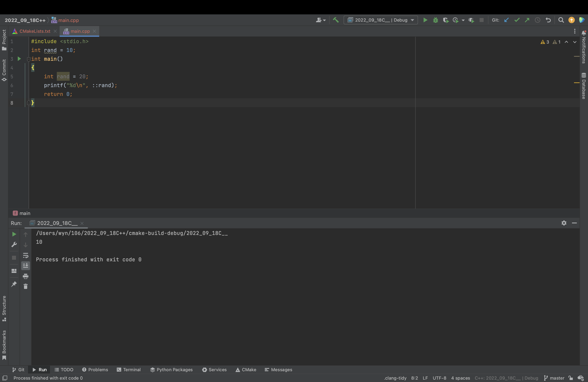Open run configuration wrench in Run panel
The image size is (588, 382).
tap(14, 244)
